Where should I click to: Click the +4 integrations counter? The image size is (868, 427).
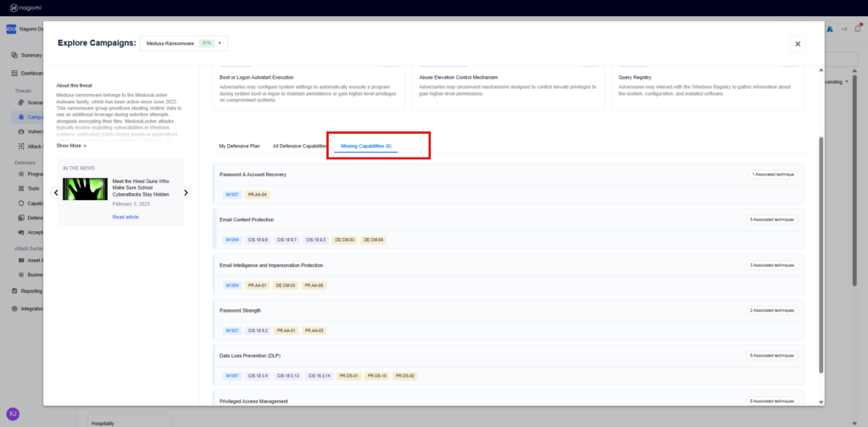click(x=844, y=30)
